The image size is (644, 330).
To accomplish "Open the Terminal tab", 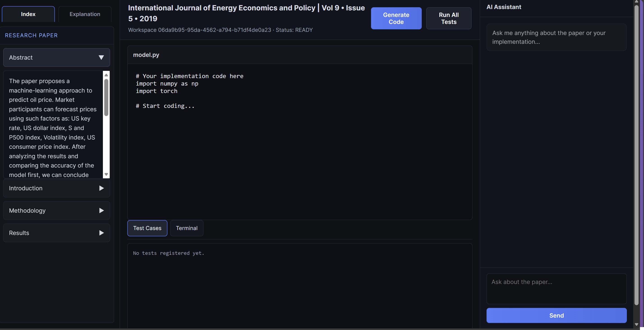I will 187,228.
